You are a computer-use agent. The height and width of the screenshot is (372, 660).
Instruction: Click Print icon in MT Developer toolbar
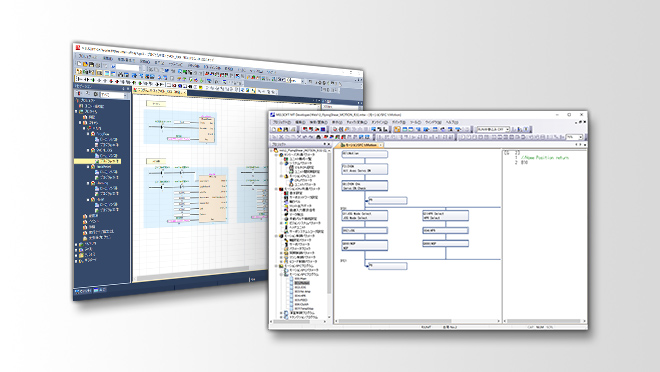293,130
